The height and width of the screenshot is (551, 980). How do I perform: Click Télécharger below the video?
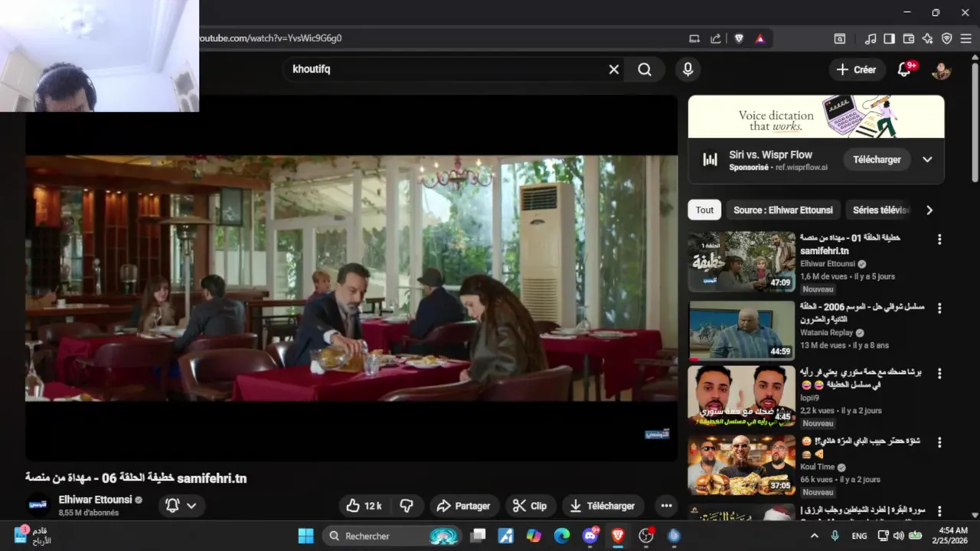click(603, 506)
